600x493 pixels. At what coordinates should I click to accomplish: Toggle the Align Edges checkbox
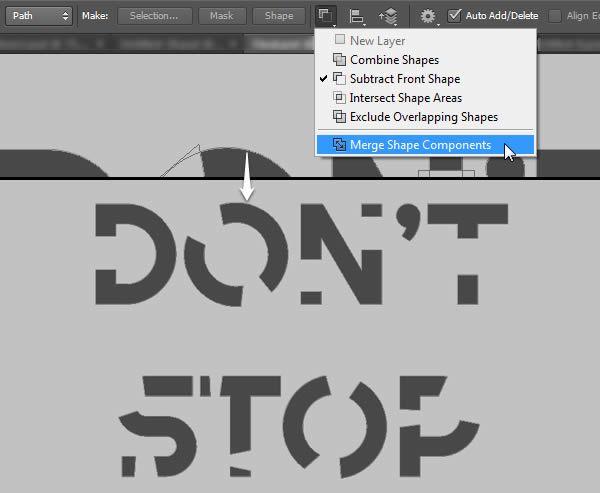pos(555,16)
